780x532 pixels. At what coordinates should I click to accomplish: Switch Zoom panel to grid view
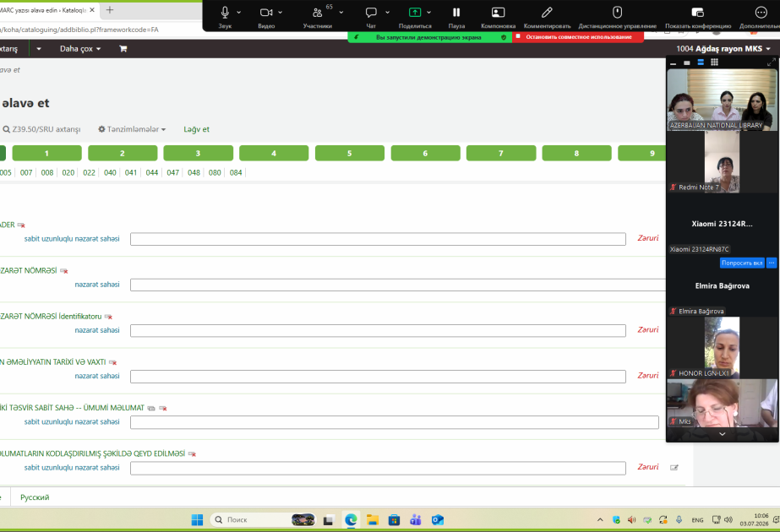click(714, 62)
